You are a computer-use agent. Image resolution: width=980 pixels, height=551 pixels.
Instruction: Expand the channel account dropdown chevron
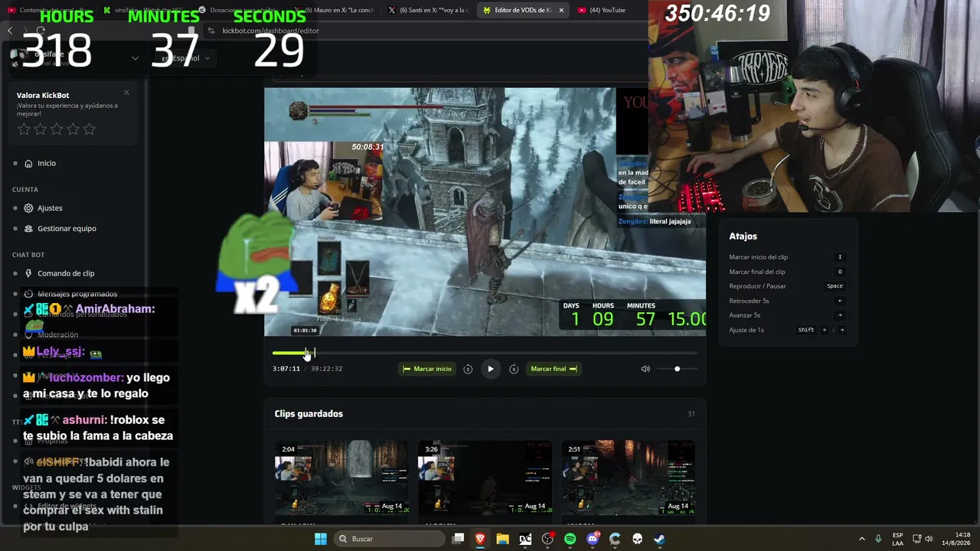coord(135,58)
